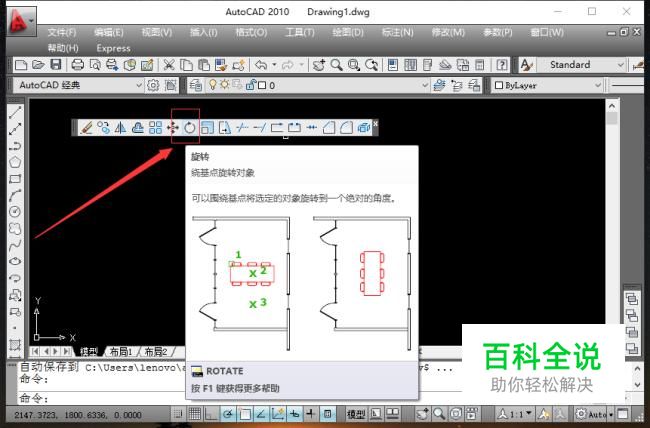Switch to the 布局1 tab
The width and height of the screenshot is (650, 428).
pyautogui.click(x=120, y=352)
